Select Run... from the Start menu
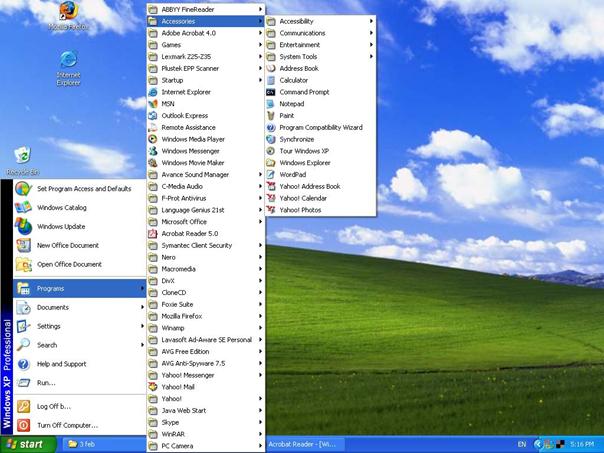This screenshot has height=453, width=604. click(46, 382)
